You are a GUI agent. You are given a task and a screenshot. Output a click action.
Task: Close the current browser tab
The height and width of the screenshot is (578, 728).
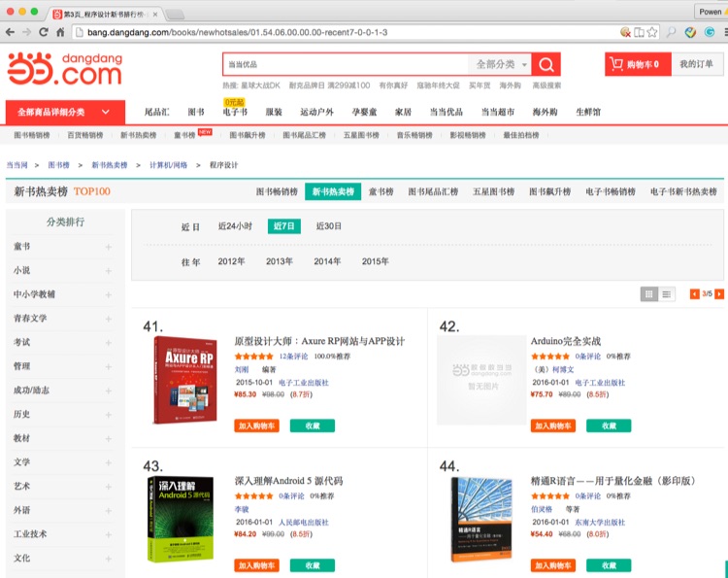pos(155,14)
